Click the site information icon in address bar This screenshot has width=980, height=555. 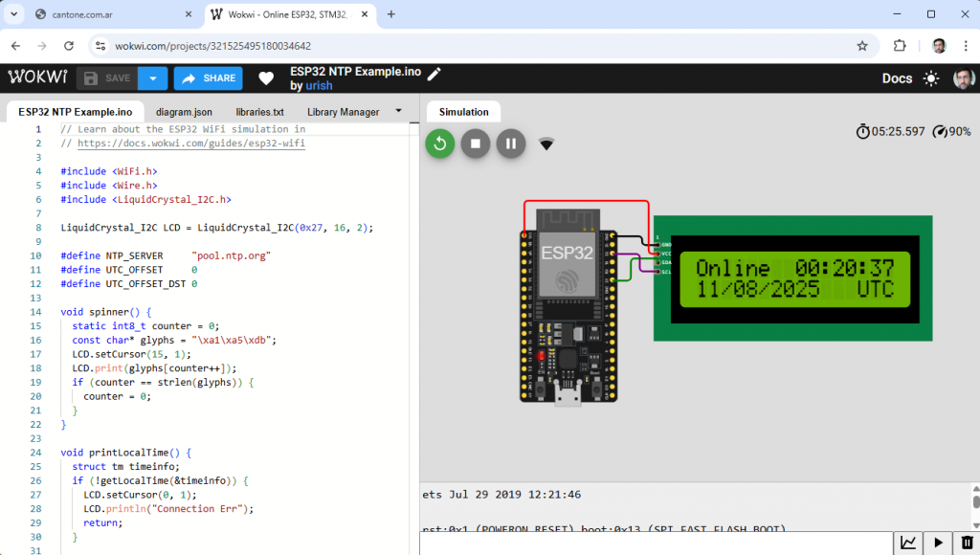pyautogui.click(x=100, y=46)
